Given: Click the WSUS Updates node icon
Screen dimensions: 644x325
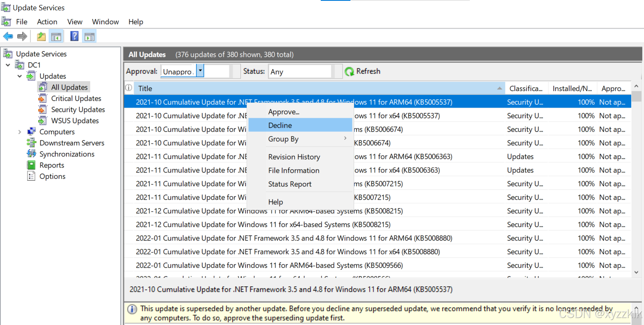Looking at the screenshot, I should [x=43, y=120].
